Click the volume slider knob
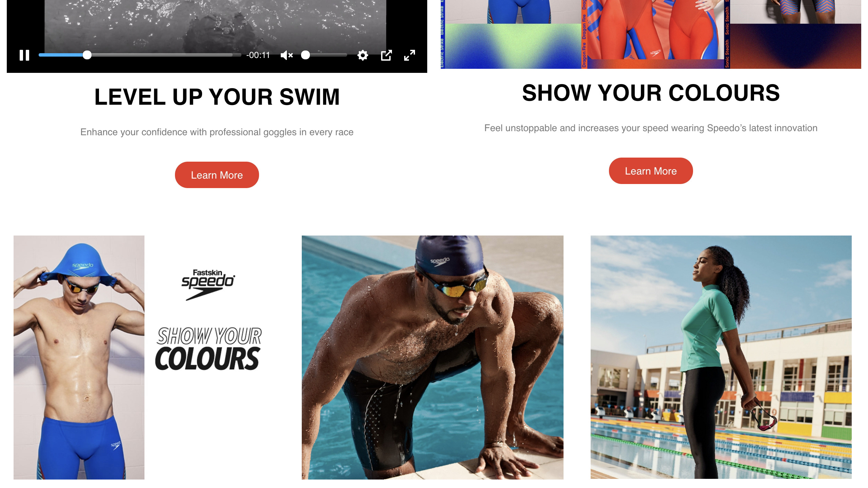 coord(305,55)
